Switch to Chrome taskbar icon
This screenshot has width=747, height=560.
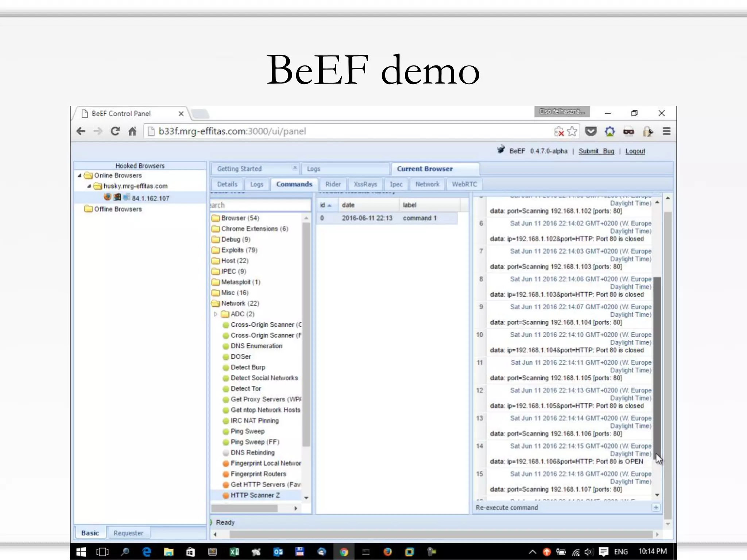[x=344, y=552]
